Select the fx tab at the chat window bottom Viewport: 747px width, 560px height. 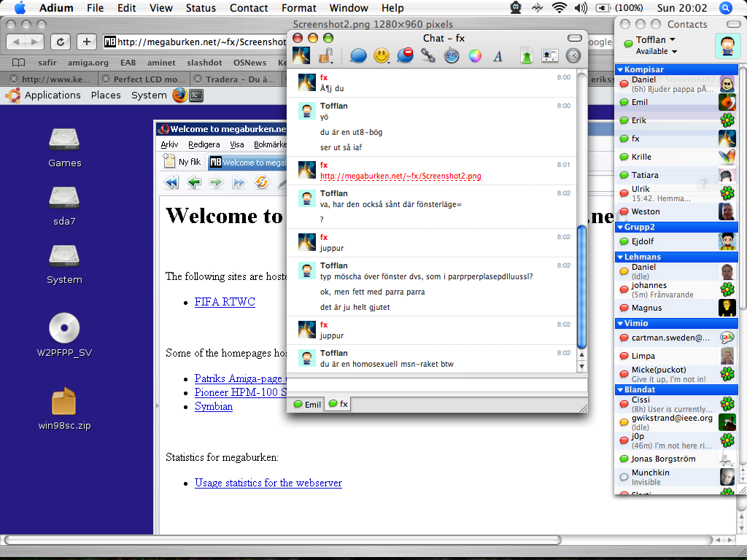pyautogui.click(x=338, y=404)
